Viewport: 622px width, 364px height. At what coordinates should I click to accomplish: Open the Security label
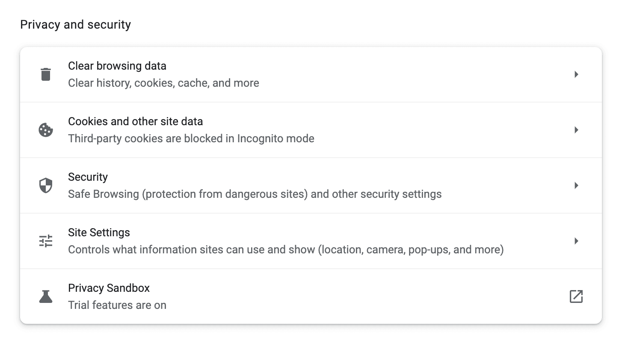pyautogui.click(x=88, y=177)
